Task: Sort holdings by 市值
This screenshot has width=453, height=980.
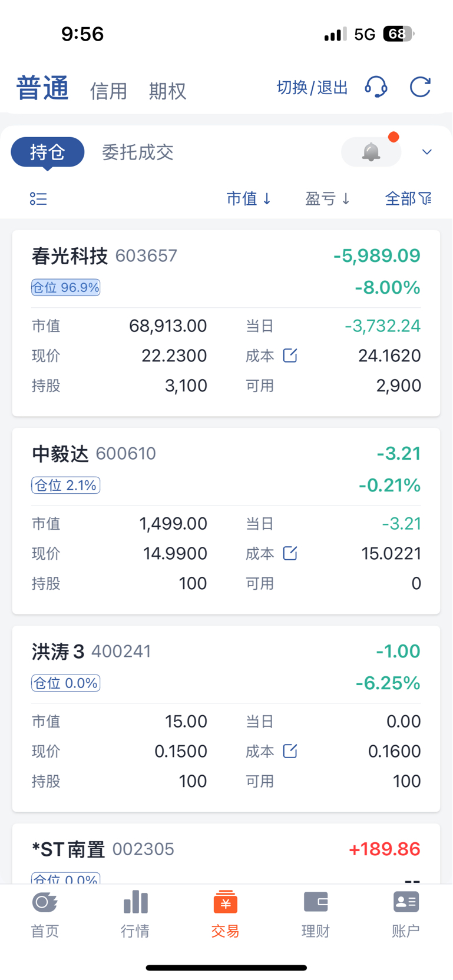Action: [x=249, y=199]
